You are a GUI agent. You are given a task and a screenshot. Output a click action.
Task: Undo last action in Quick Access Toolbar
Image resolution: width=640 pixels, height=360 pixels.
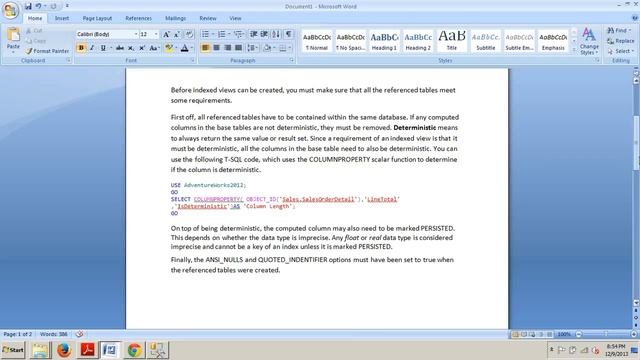pos(38,6)
